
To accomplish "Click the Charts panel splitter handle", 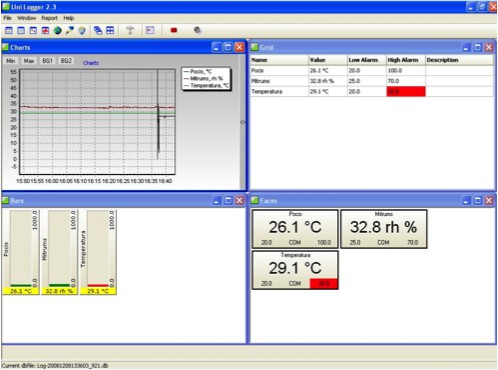I will [242, 122].
